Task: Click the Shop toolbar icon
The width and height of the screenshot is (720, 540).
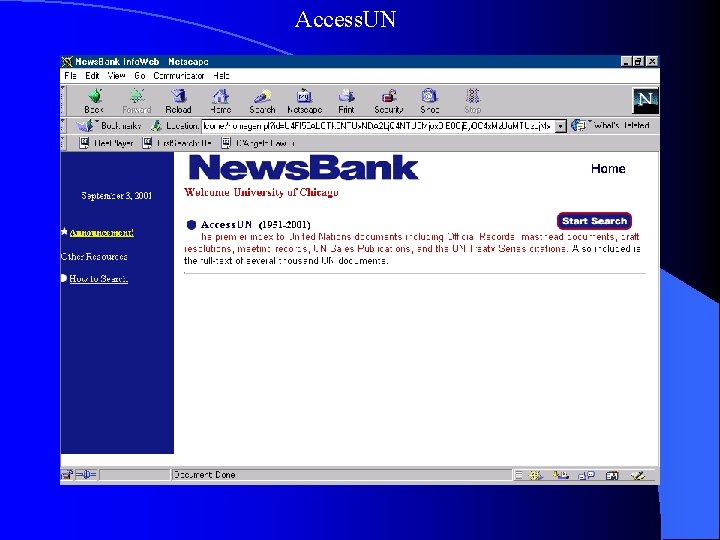Action: [x=429, y=96]
